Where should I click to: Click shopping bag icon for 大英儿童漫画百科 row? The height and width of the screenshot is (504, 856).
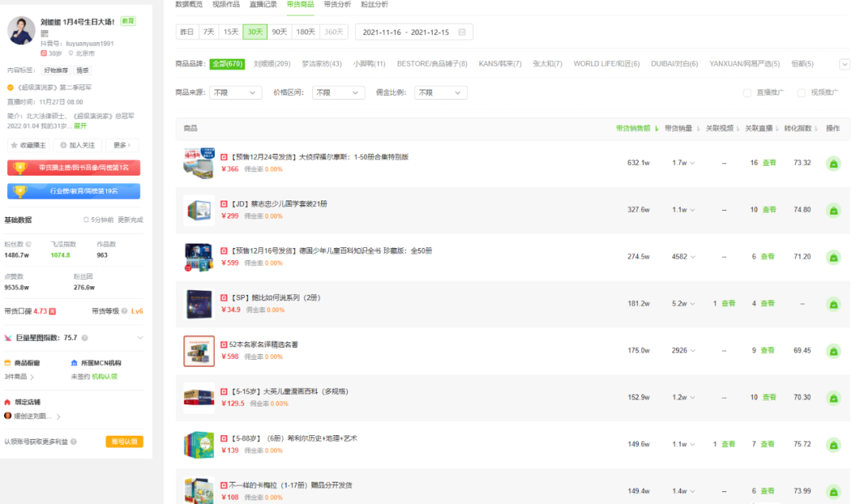[833, 398]
